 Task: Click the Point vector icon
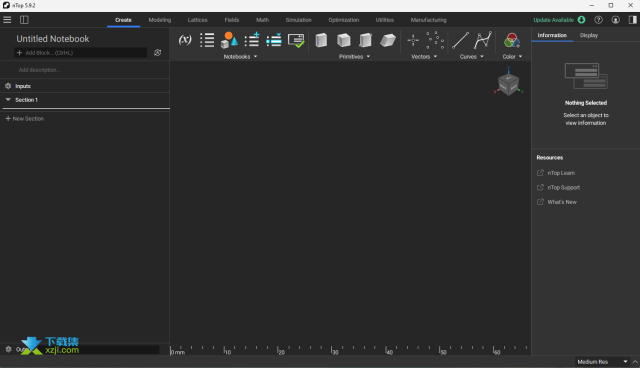coord(413,40)
